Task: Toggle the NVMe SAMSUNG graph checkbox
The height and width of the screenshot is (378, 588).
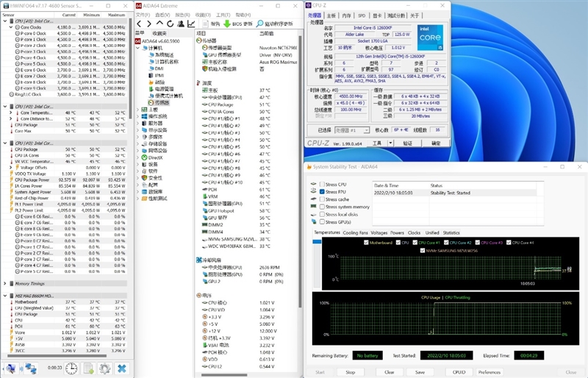Action: point(423,250)
